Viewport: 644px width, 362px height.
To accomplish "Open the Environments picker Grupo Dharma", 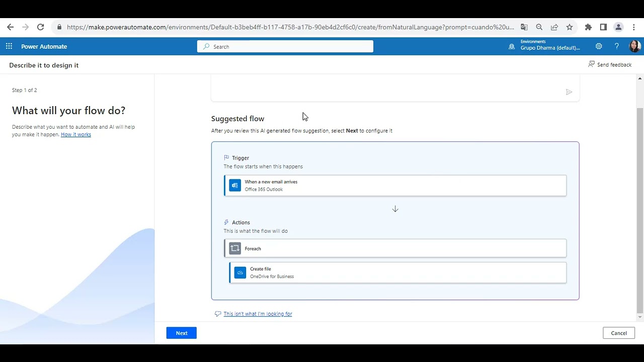I will click(545, 46).
